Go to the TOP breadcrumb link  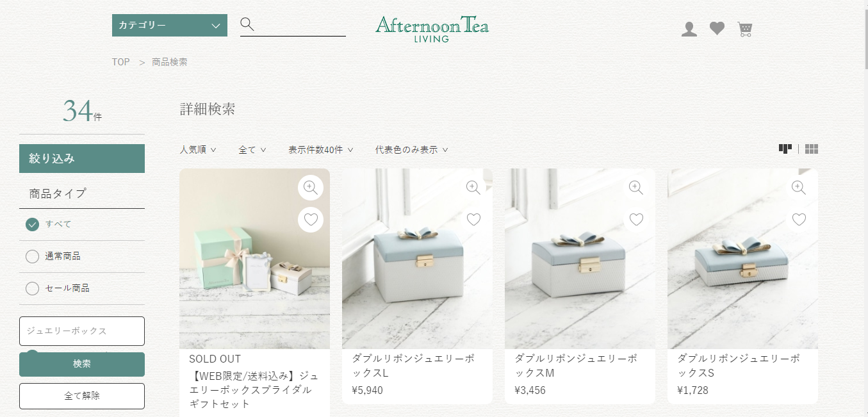[121, 62]
